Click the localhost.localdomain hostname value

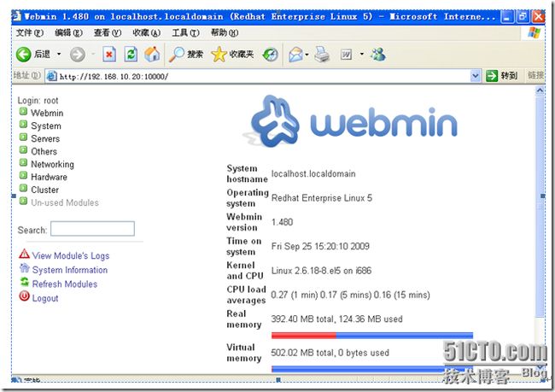(313, 173)
